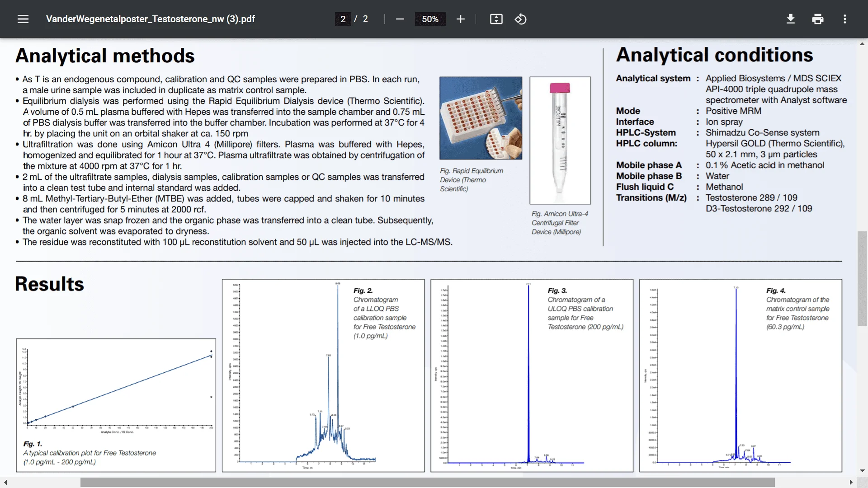Screen dimensions: 868x488
Task: Open the sidebar hamburger menu
Action: coord(23,19)
